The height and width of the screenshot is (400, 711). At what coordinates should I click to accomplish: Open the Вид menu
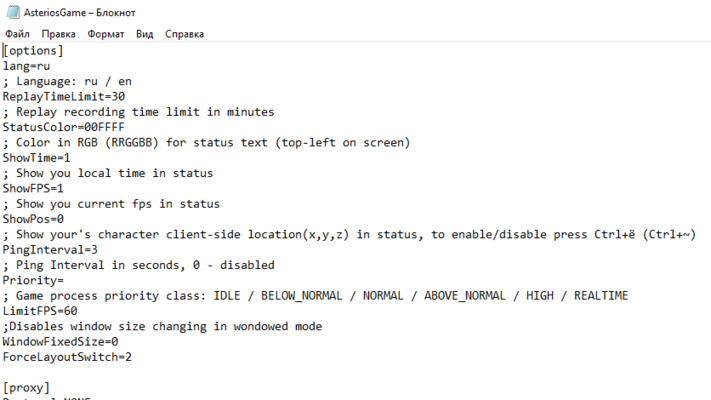pyautogui.click(x=145, y=33)
